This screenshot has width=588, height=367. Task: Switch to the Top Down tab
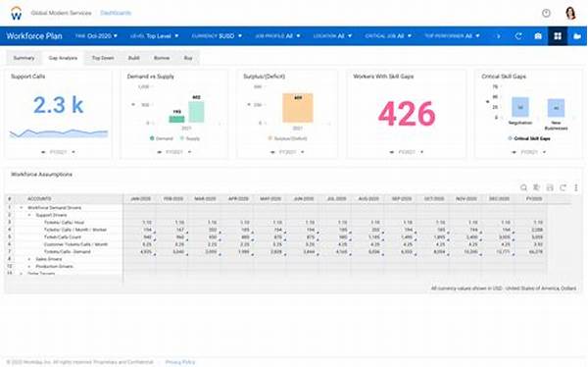(x=103, y=58)
